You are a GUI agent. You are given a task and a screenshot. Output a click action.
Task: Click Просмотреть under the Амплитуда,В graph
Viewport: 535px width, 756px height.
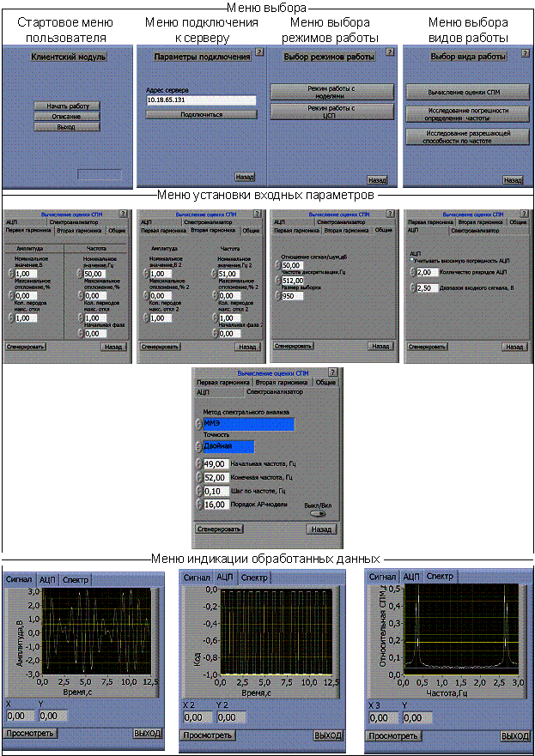30,734
